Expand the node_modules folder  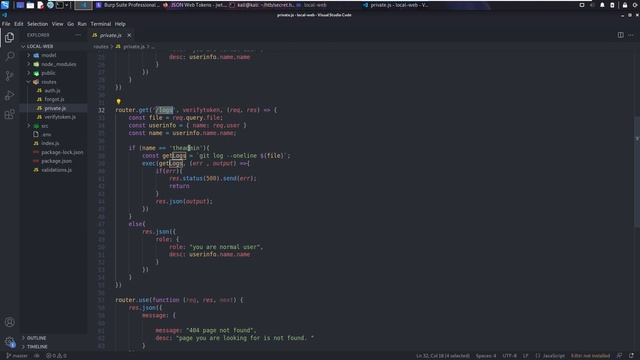coord(54,64)
